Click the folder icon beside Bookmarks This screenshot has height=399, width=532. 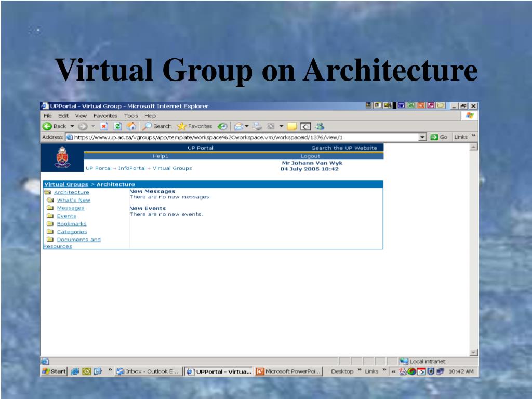coord(50,223)
